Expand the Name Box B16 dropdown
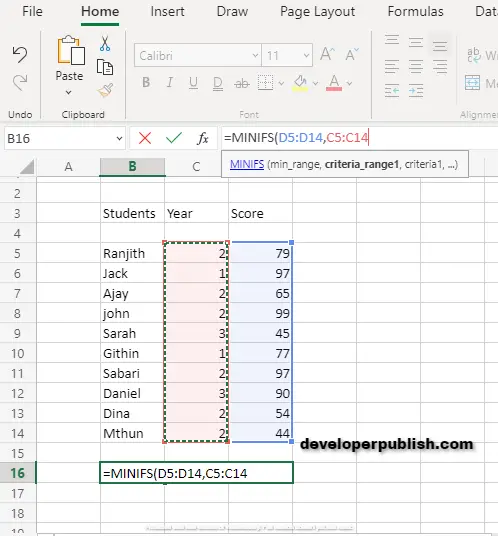Screen dimensions: 498x536 point(119,138)
